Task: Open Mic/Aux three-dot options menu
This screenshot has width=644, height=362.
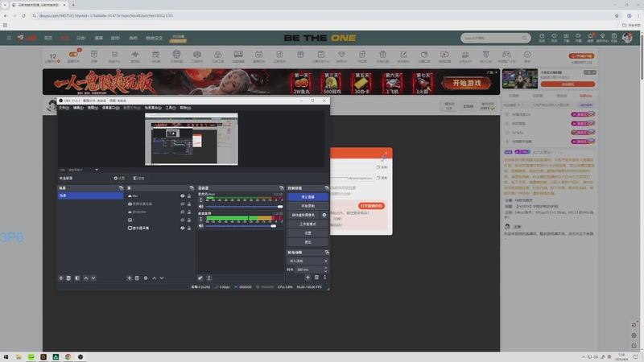Action: 200,200
